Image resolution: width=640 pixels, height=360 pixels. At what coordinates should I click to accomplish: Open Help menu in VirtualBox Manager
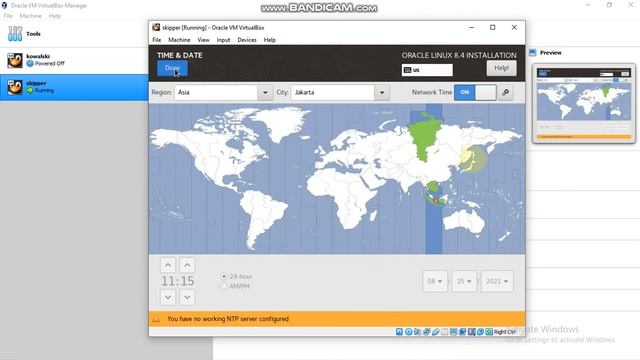(x=55, y=16)
